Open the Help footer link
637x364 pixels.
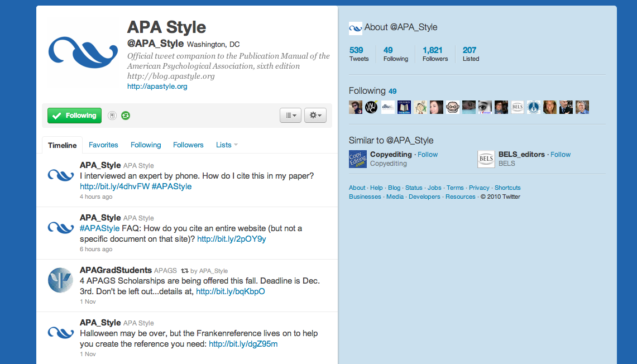pyautogui.click(x=376, y=188)
